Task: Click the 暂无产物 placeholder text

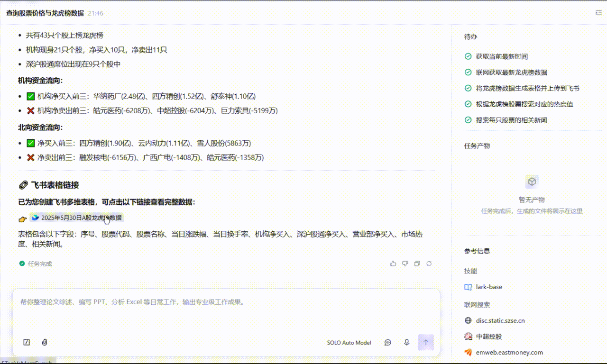Action: (x=532, y=200)
